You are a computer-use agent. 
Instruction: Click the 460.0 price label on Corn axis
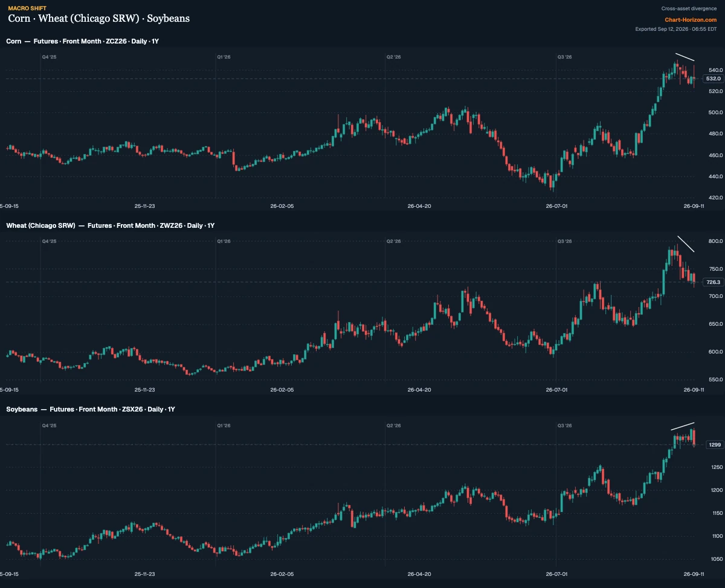tap(716, 155)
